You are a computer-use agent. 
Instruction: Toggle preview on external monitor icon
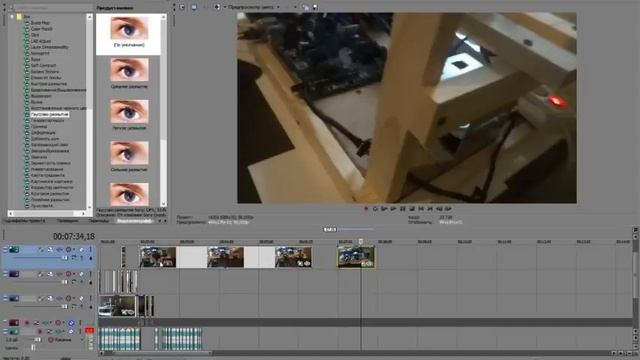[x=194, y=7]
